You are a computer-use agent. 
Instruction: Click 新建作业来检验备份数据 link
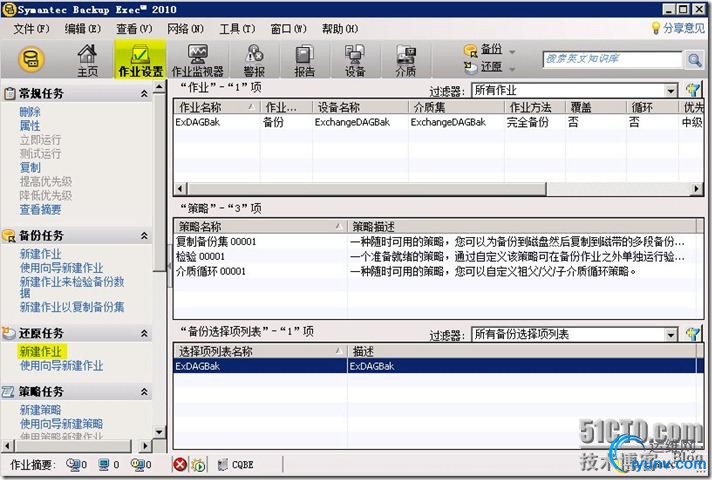click(72, 287)
